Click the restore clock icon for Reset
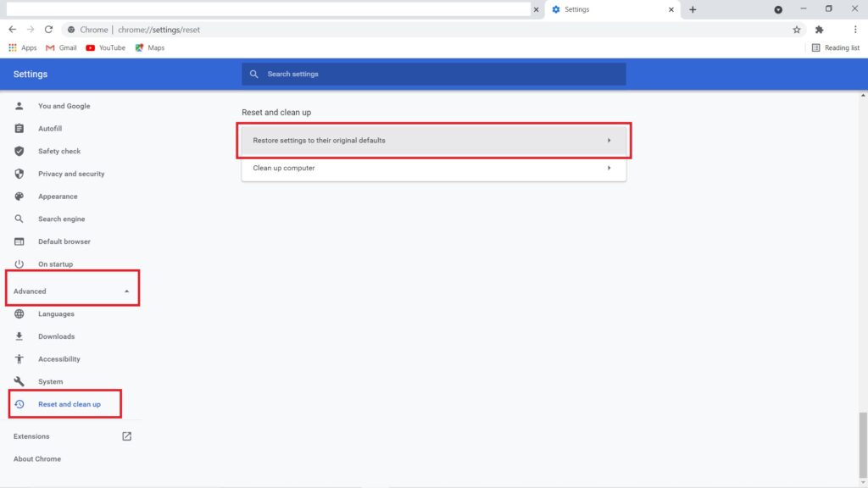This screenshot has height=488, width=868. pos(19,404)
